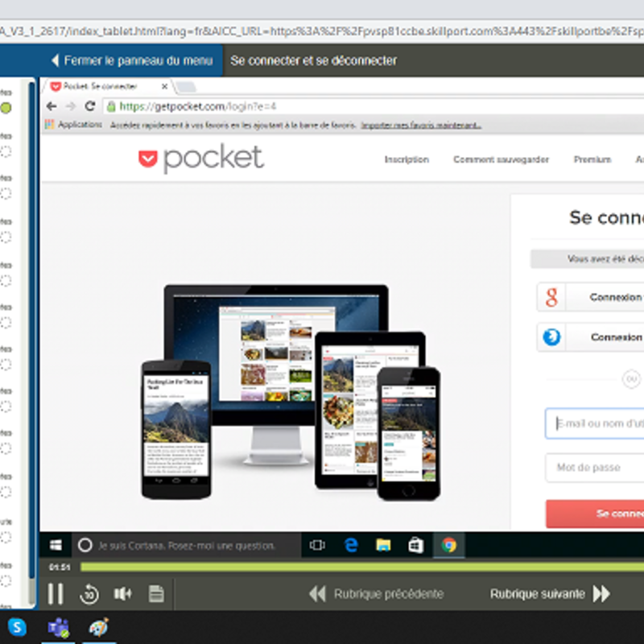Screen dimensions: 644x644
Task: Rewind video by 10 seconds
Action: tap(89, 594)
